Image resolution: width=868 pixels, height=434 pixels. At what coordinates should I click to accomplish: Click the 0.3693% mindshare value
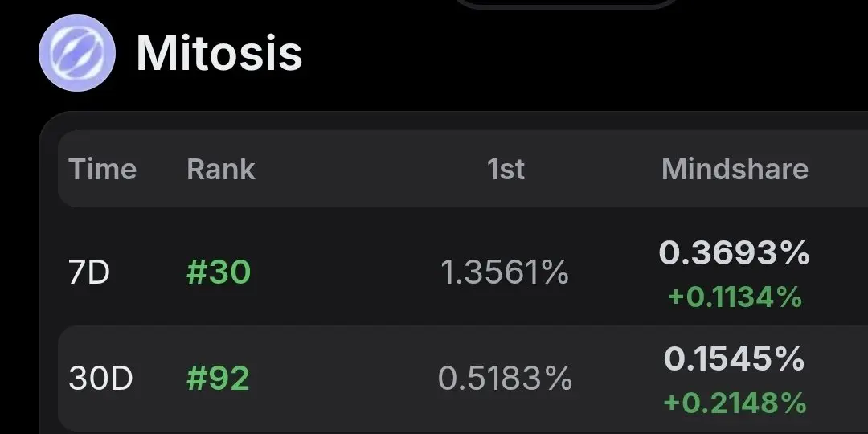tap(735, 253)
